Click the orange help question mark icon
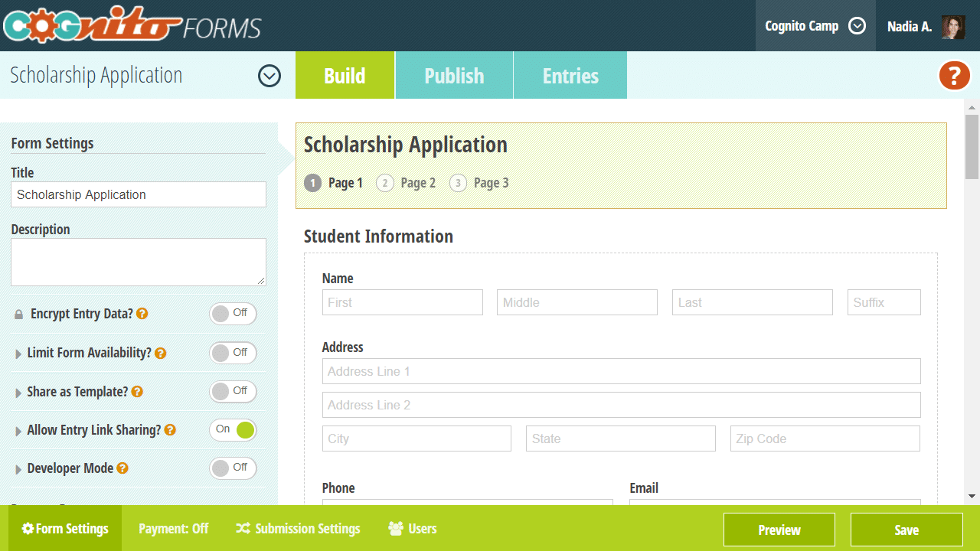This screenshot has height=551, width=980. point(954,75)
